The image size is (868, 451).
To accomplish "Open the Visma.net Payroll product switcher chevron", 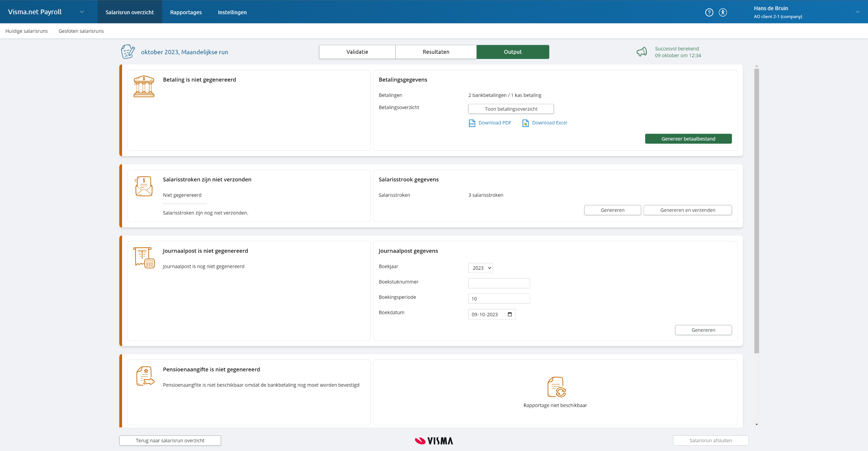I will tap(82, 12).
